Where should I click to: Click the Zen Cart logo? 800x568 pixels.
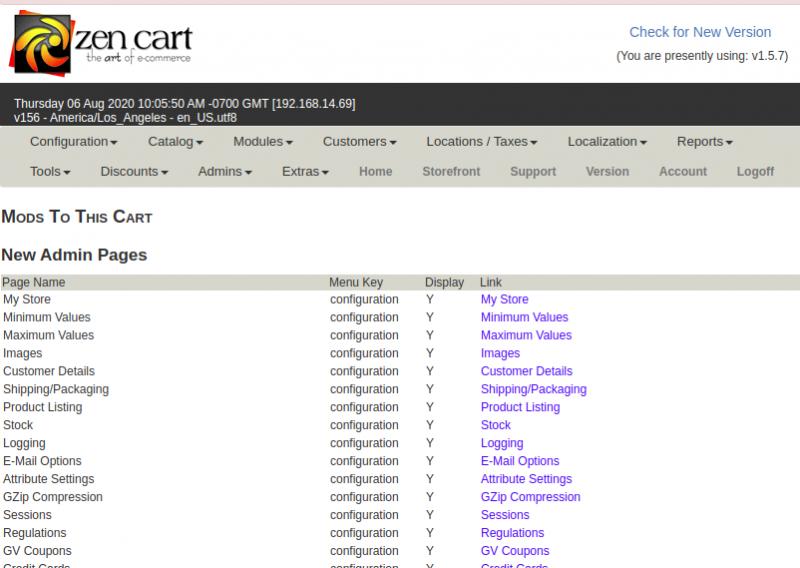coord(101,43)
